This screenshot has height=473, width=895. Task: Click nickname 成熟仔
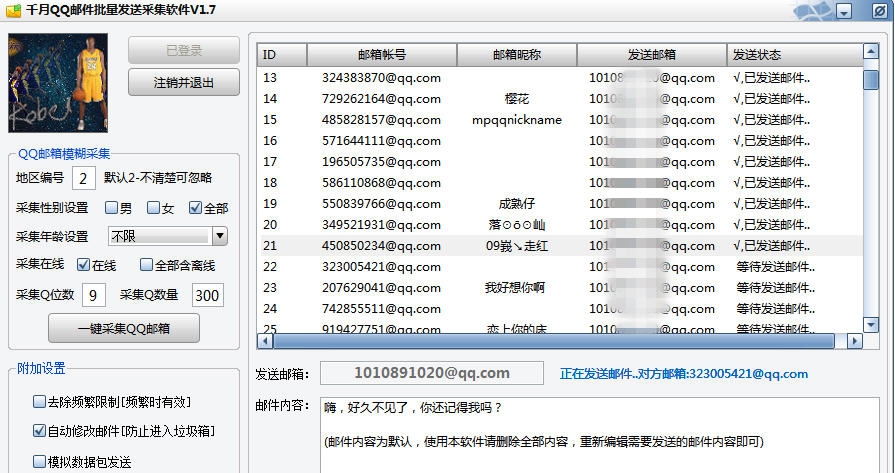(x=517, y=204)
